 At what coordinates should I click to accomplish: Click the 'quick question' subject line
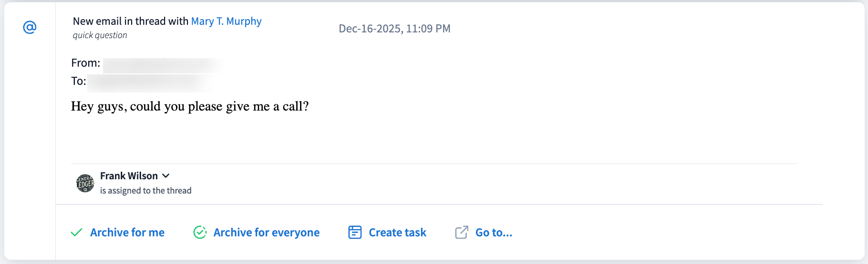(x=100, y=35)
